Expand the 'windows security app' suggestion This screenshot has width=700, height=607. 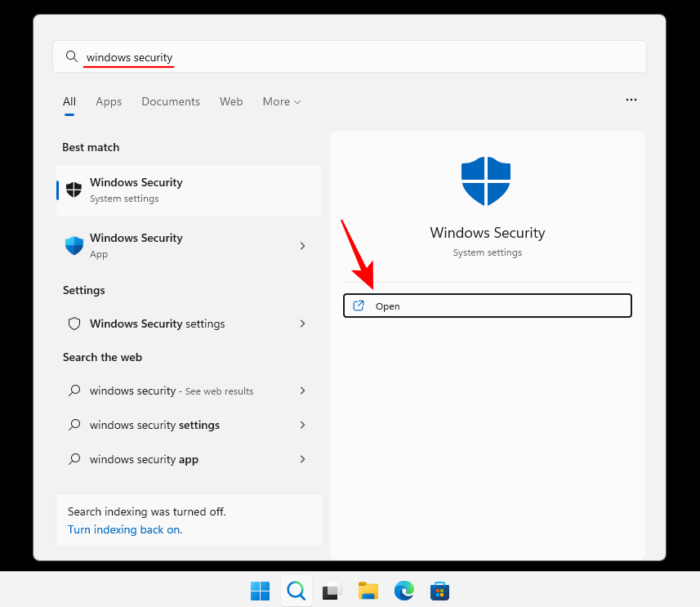(x=302, y=459)
